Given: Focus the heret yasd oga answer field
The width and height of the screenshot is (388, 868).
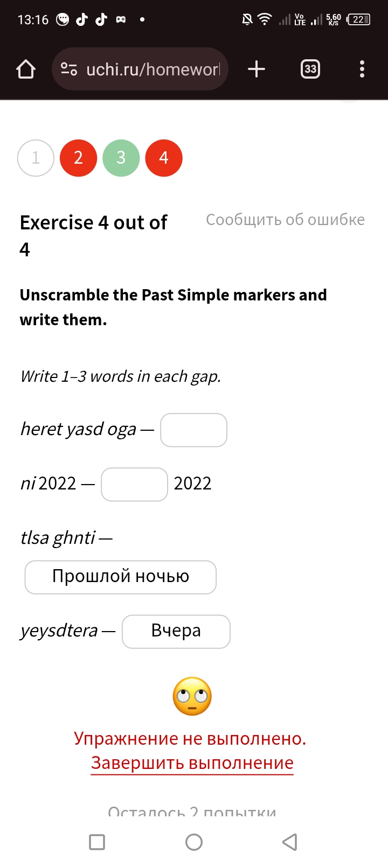Looking at the screenshot, I should tap(193, 430).
